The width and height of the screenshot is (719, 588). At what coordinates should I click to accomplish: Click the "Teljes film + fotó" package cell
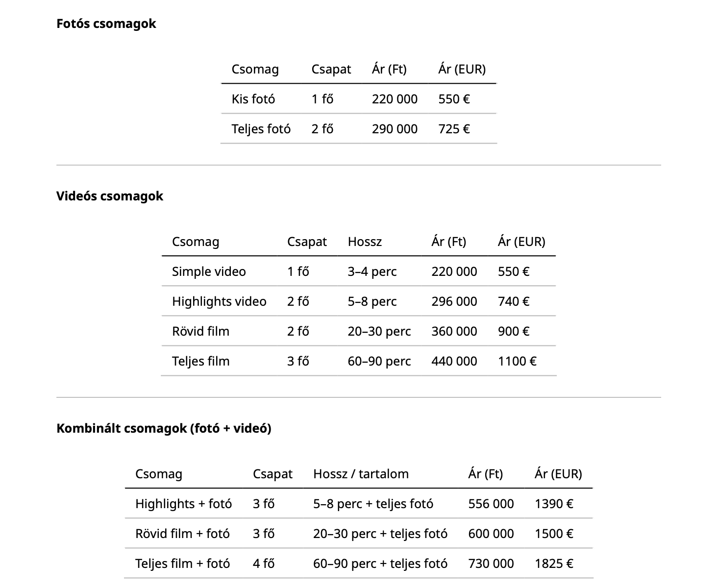pos(182,563)
